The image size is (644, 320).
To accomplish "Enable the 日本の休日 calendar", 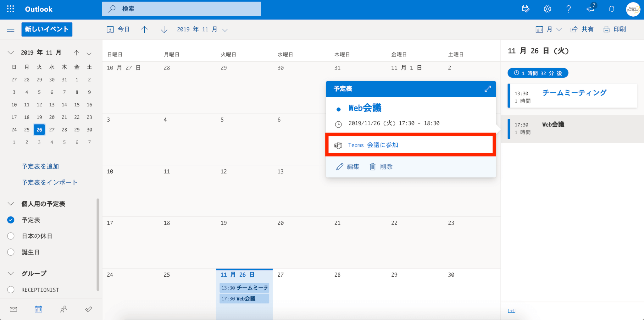I will pos(11,236).
